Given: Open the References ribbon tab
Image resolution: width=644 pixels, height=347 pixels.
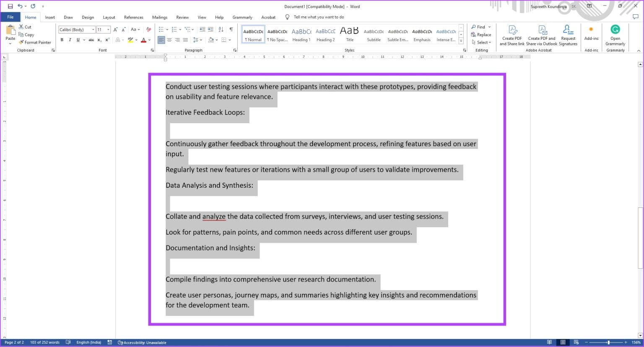Looking at the screenshot, I should coord(133,17).
